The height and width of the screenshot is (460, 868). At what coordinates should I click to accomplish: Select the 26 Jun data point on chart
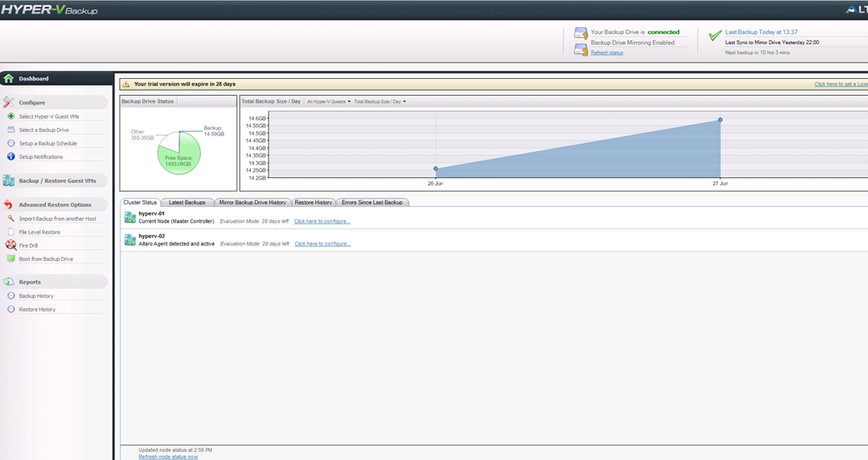coord(436,169)
